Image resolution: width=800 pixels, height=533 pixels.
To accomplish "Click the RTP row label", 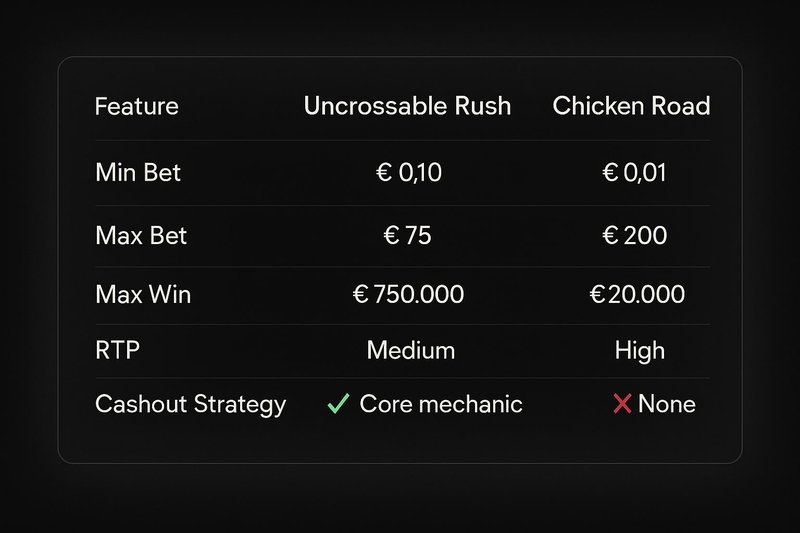I will pos(116,351).
